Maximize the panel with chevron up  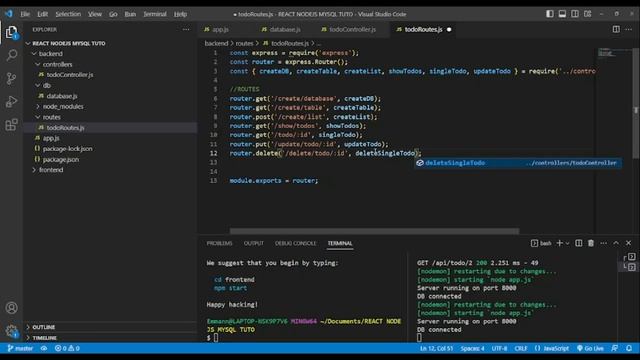(616, 243)
